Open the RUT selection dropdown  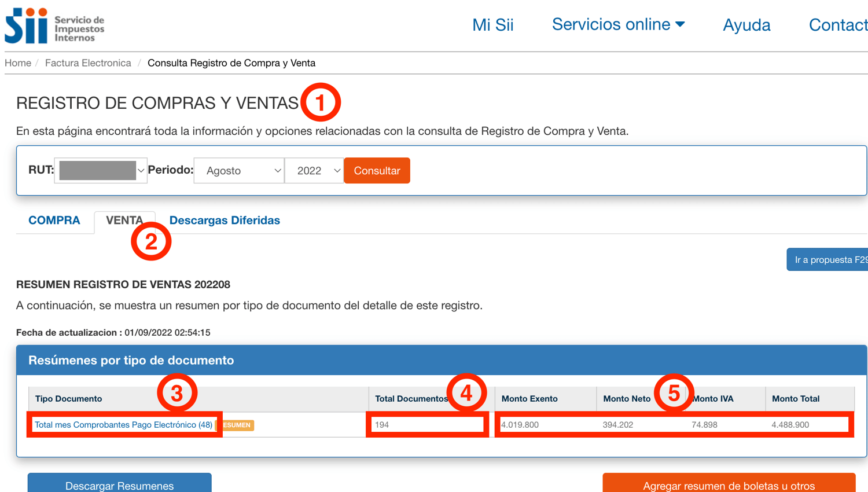pos(101,170)
